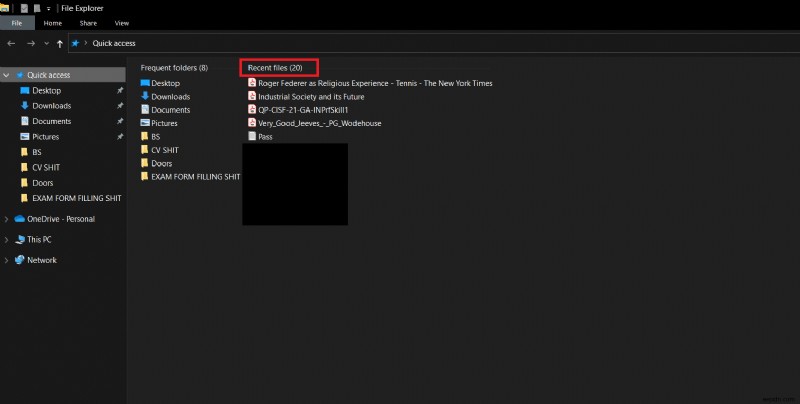Select Downloads folder icon in Frequent folders

coord(145,96)
